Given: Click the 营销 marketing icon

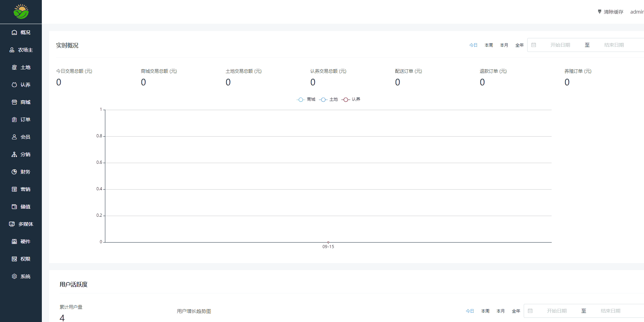Looking at the screenshot, I should 14,189.
